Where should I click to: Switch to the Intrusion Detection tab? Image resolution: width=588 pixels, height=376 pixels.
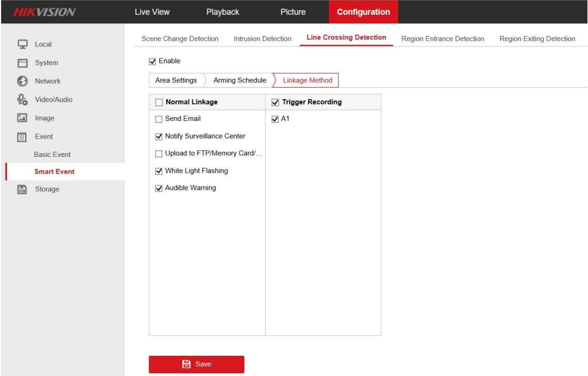point(262,39)
